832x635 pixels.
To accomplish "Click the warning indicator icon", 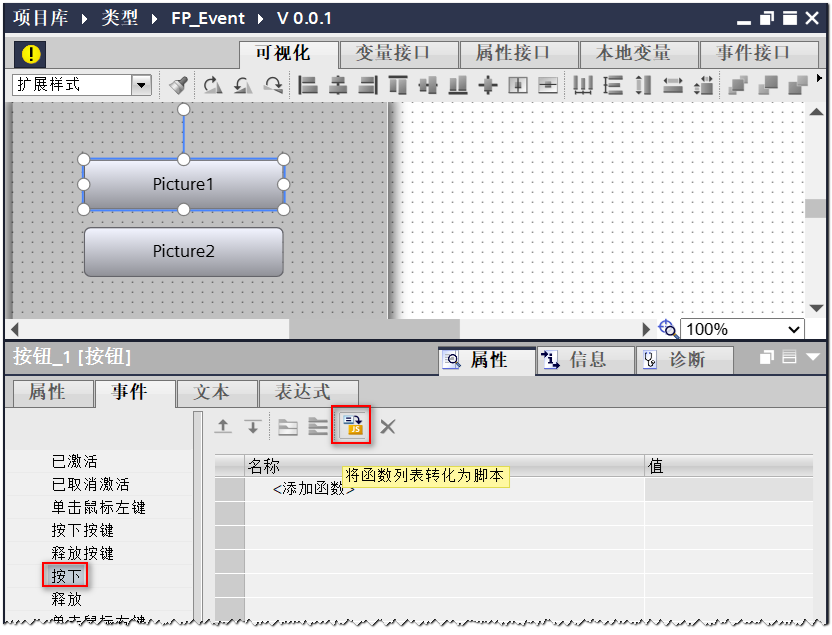I will click(30, 54).
